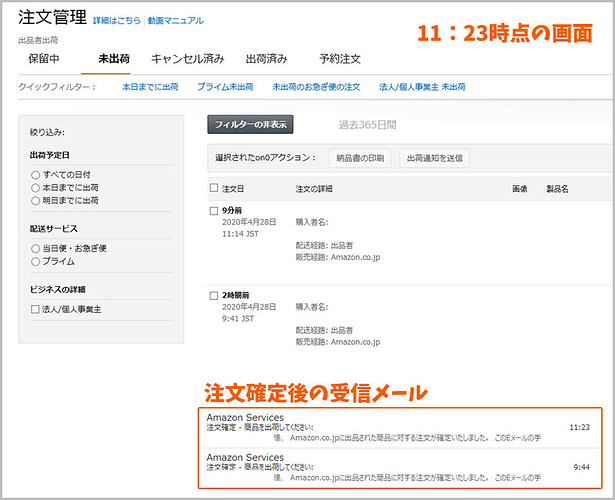Click the 製品名 column header
Screen dimensions: 615x500
(557, 189)
